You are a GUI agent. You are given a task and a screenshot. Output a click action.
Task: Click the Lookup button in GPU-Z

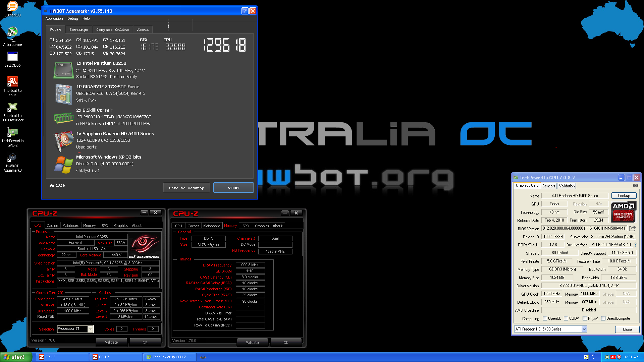[624, 196]
